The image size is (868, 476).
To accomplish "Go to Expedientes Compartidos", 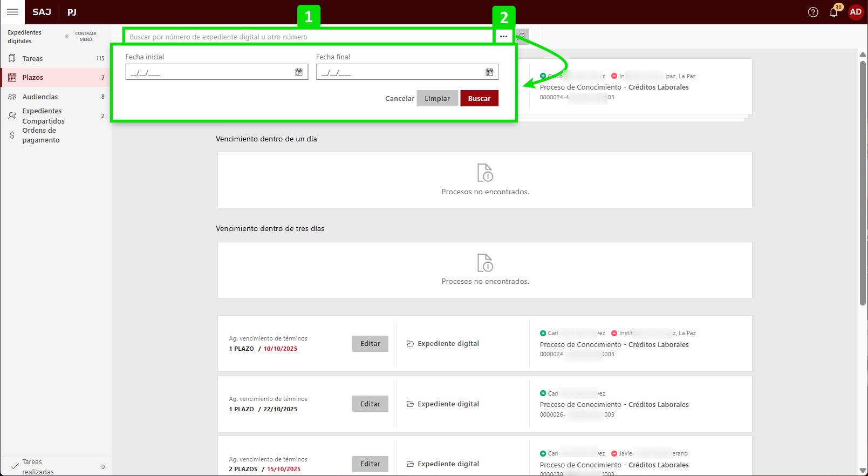I will coord(43,116).
